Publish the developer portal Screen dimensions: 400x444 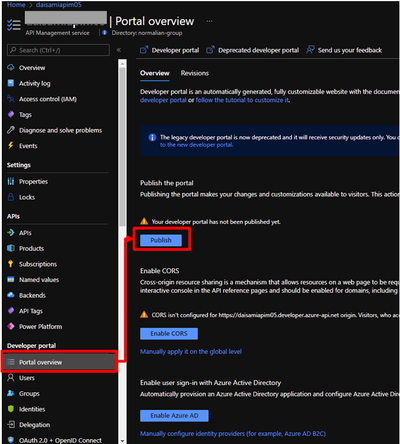click(x=161, y=240)
